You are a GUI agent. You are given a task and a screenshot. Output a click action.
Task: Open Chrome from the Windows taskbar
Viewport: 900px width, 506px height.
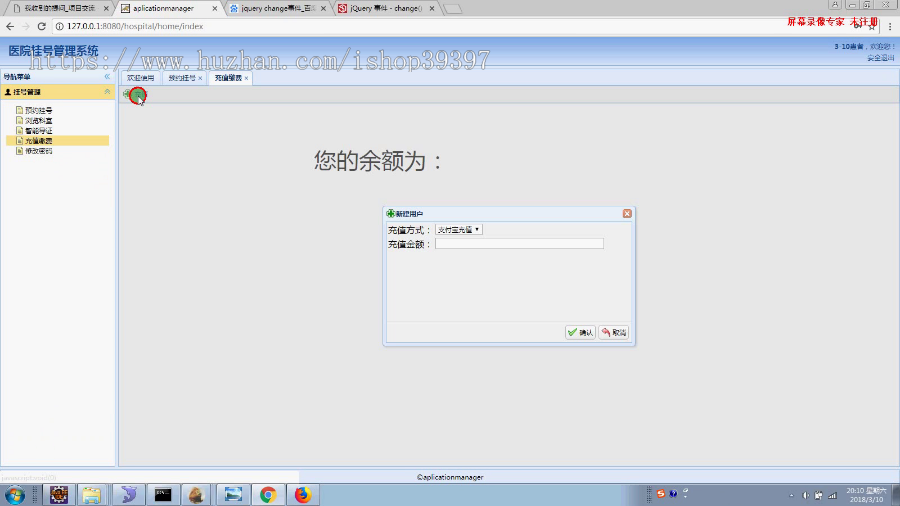click(268, 495)
